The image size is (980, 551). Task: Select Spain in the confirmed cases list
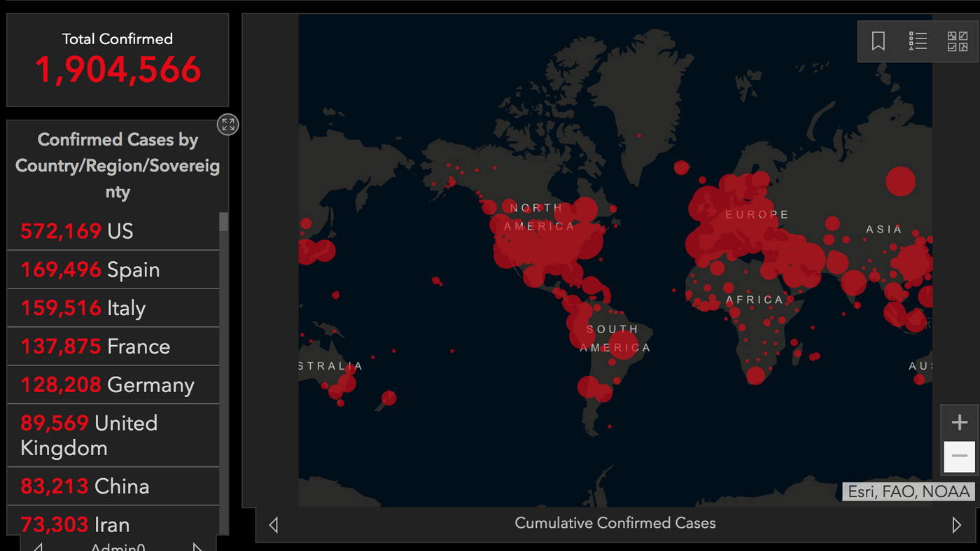[113, 270]
